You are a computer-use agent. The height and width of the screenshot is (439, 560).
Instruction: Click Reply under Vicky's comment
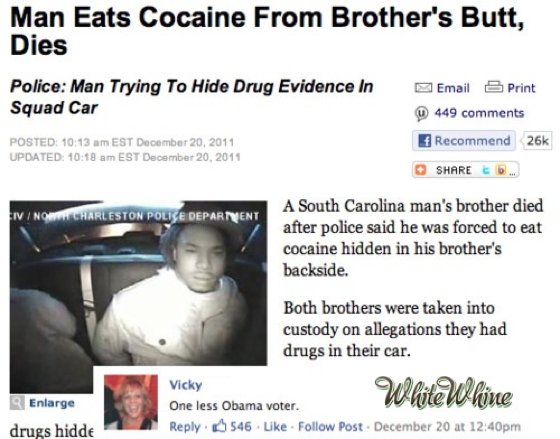point(185,426)
